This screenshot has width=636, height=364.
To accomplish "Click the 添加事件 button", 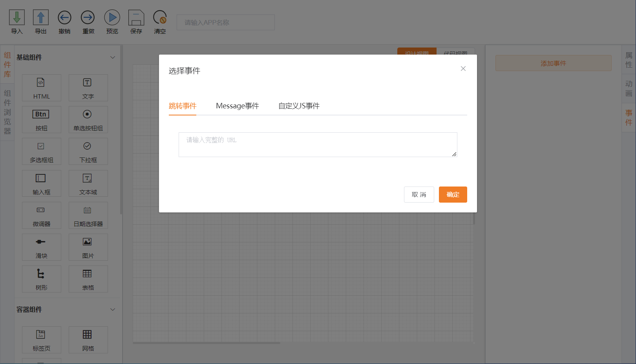I will [x=554, y=63].
